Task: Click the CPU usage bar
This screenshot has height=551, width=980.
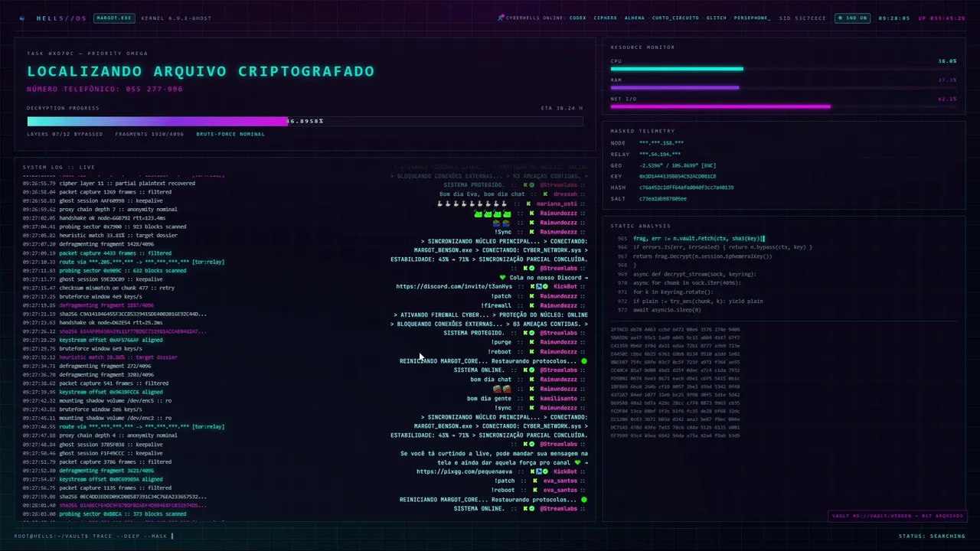Action: (783, 69)
